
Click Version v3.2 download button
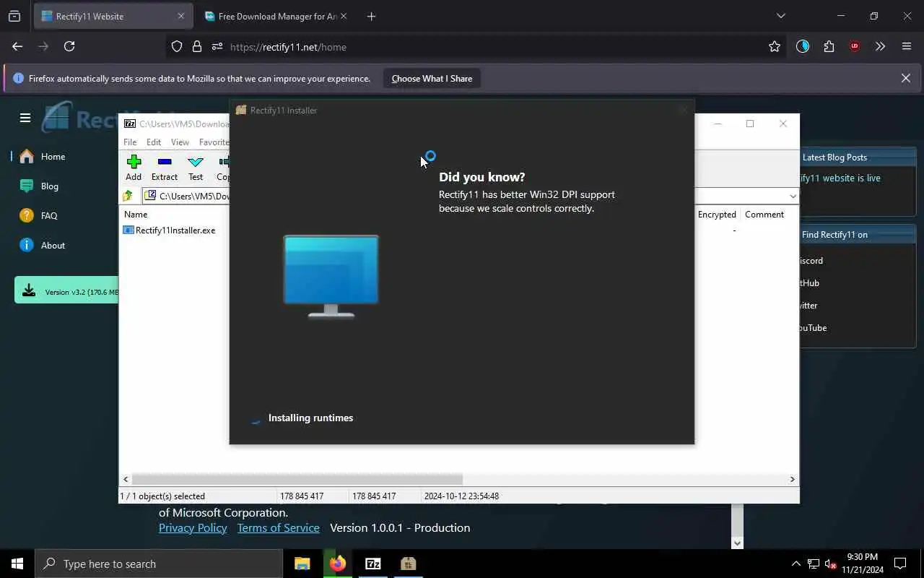click(x=67, y=291)
